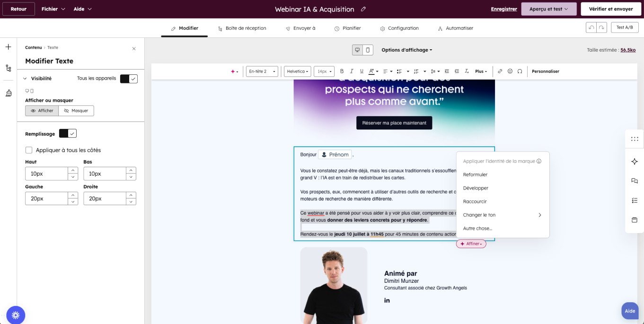Click the Enregistrer link in the header
The width and height of the screenshot is (644, 324).
click(504, 9)
